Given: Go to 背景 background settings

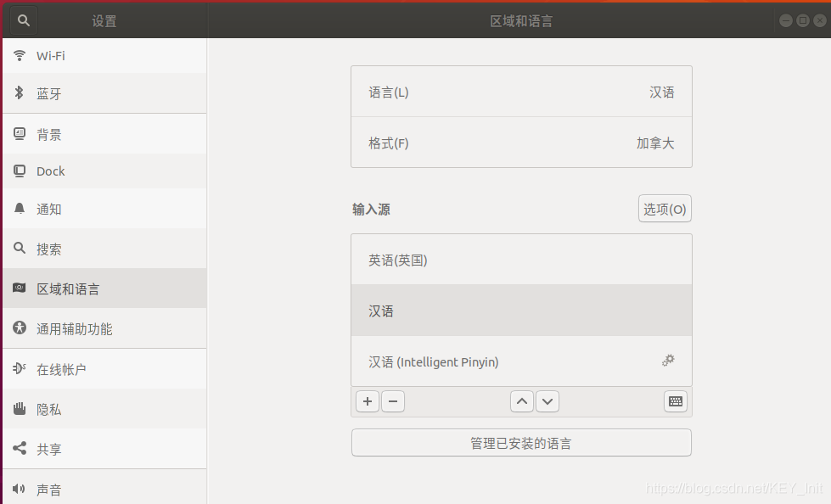Looking at the screenshot, I should pyautogui.click(x=104, y=134).
